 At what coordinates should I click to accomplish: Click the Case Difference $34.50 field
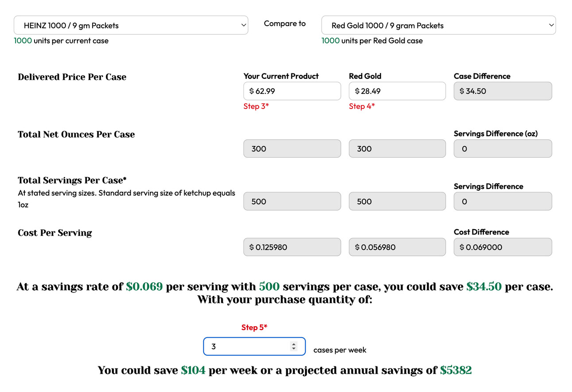502,91
